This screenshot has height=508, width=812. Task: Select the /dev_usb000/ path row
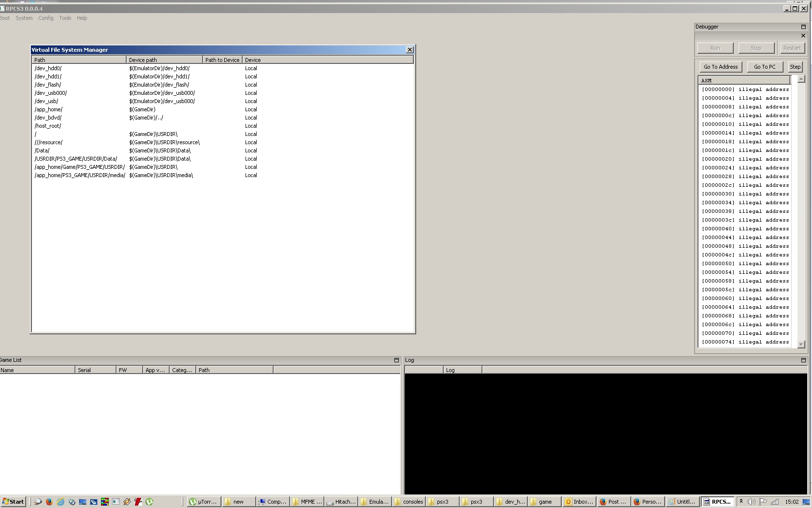(222, 93)
